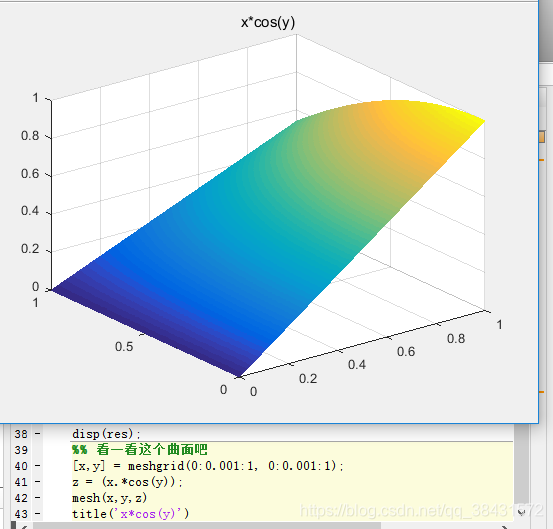Image resolution: width=553 pixels, height=529 pixels.
Task: Select the plot title x*cos(y)
Action: point(268,23)
